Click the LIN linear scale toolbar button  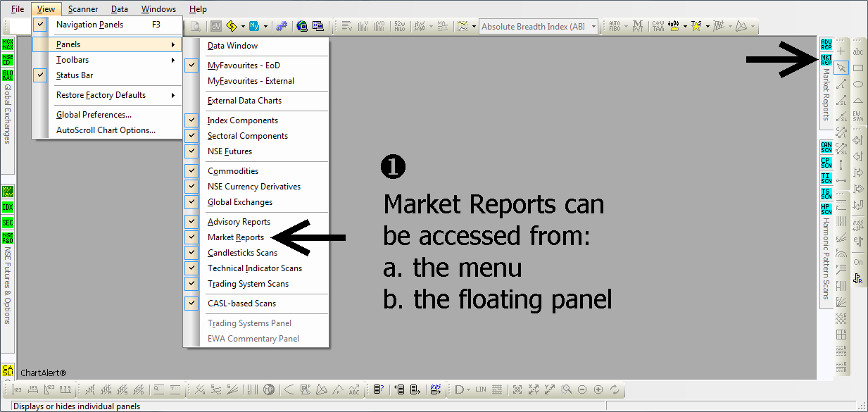pyautogui.click(x=481, y=389)
